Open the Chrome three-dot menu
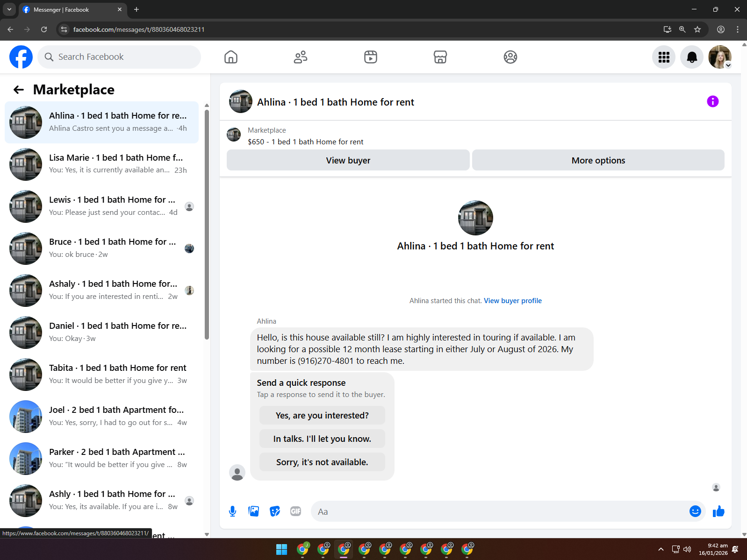 (x=738, y=29)
